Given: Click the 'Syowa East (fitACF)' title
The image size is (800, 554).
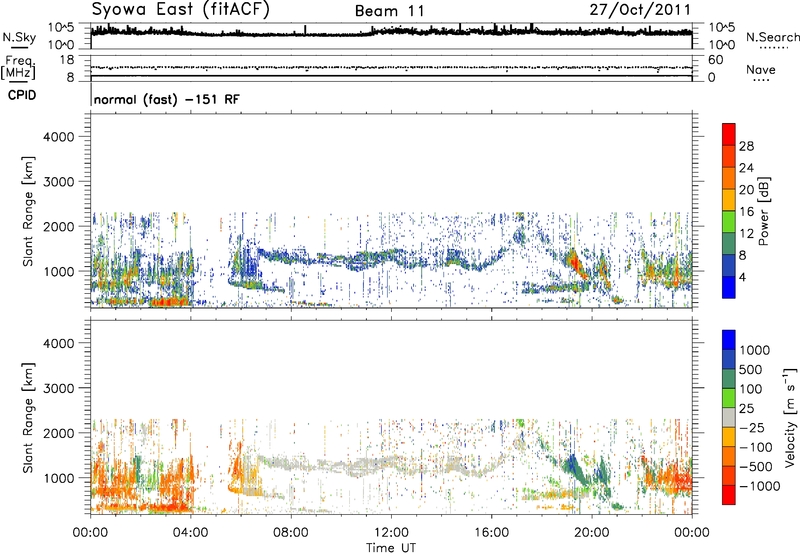Looking at the screenshot, I should (180, 10).
